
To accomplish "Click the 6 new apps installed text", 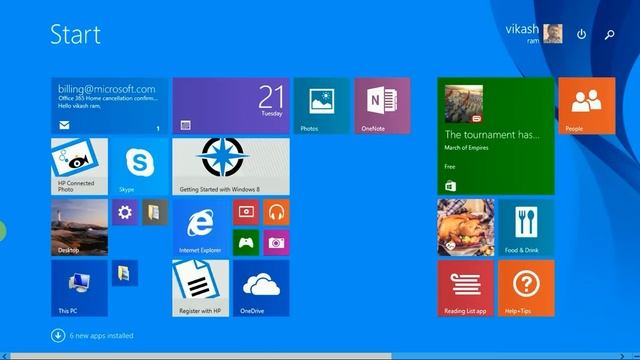I will pyautogui.click(x=101, y=336).
